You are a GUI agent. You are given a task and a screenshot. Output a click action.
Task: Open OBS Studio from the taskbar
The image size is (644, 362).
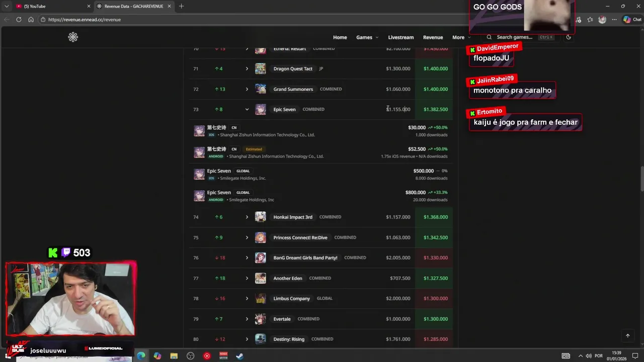(190, 356)
